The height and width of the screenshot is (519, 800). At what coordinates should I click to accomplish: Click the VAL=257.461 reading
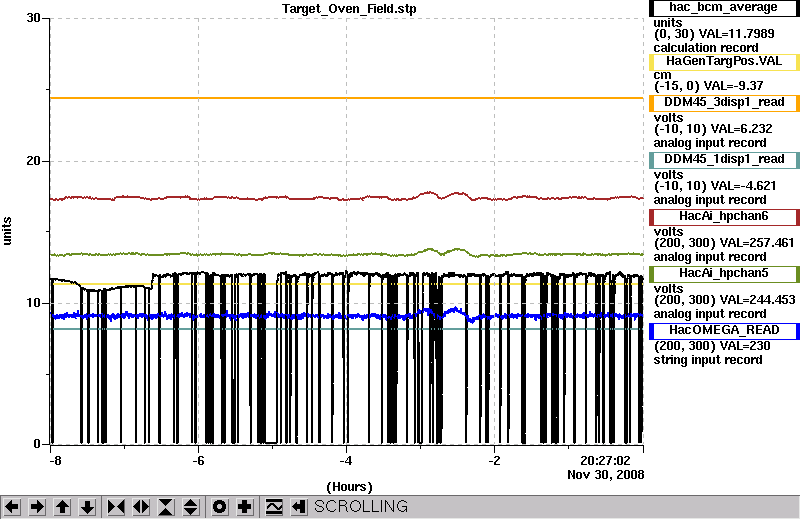[x=754, y=243]
